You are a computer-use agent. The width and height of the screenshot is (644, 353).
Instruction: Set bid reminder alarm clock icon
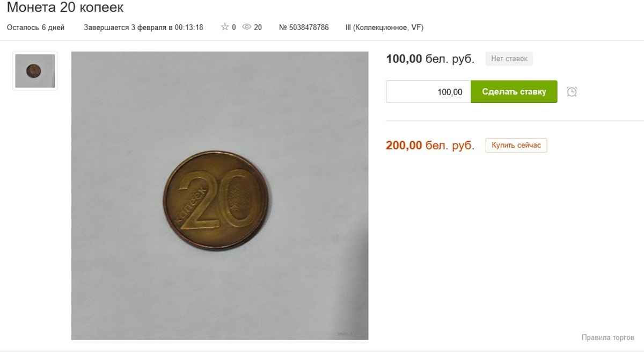[x=572, y=92]
